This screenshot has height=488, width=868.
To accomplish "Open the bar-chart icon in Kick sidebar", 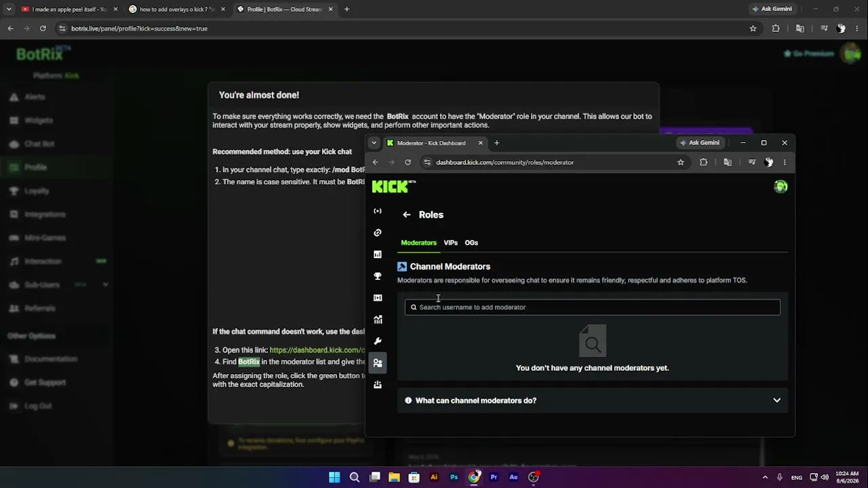I will pyautogui.click(x=378, y=254).
